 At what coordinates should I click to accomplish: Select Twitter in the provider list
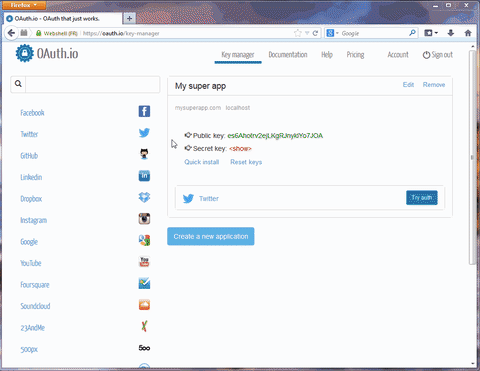(29, 134)
